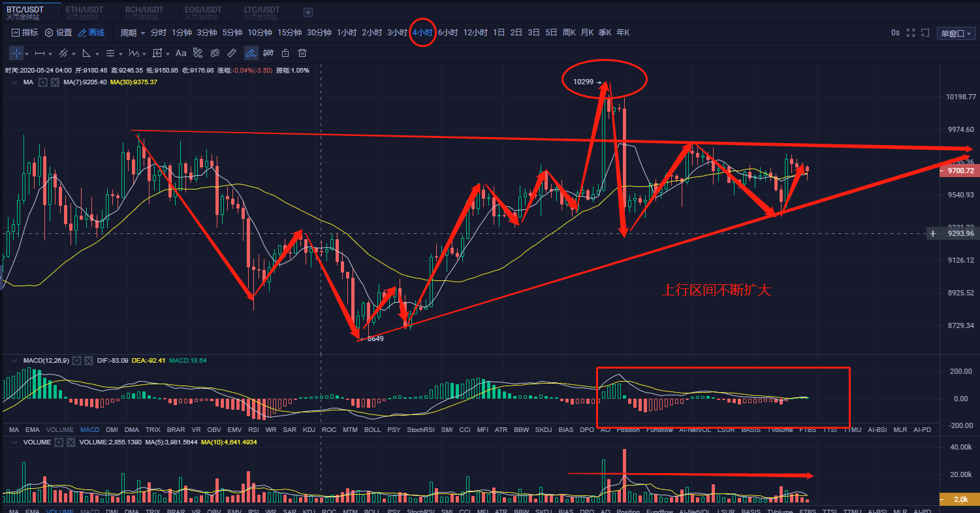Viewport: 980px width, 513px height.
Task: Close the MACD indicator panel
Action: [88, 360]
